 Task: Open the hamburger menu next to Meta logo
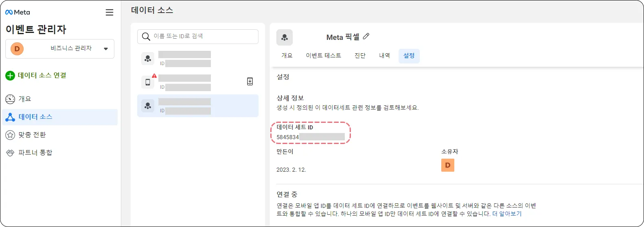click(x=110, y=13)
